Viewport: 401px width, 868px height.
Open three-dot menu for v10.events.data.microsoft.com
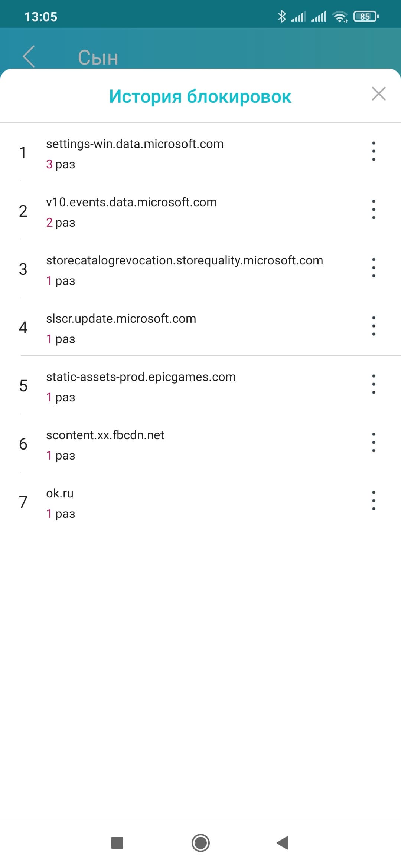tap(374, 210)
